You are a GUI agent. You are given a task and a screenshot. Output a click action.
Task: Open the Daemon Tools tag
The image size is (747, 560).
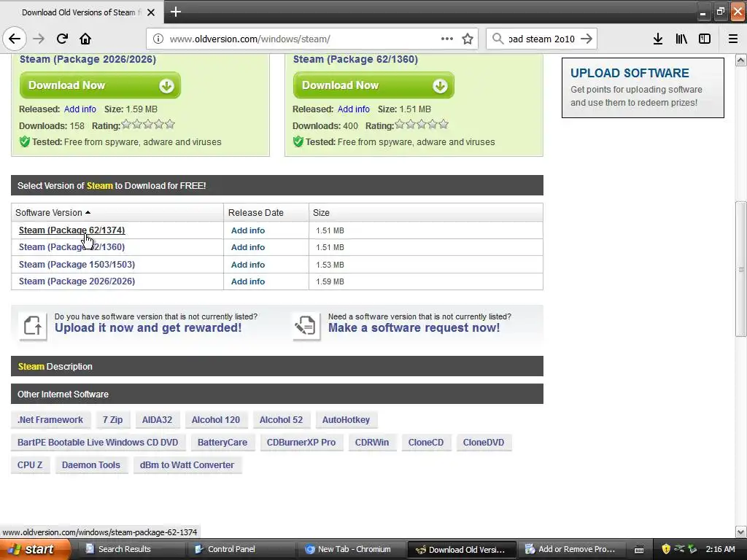click(x=90, y=464)
